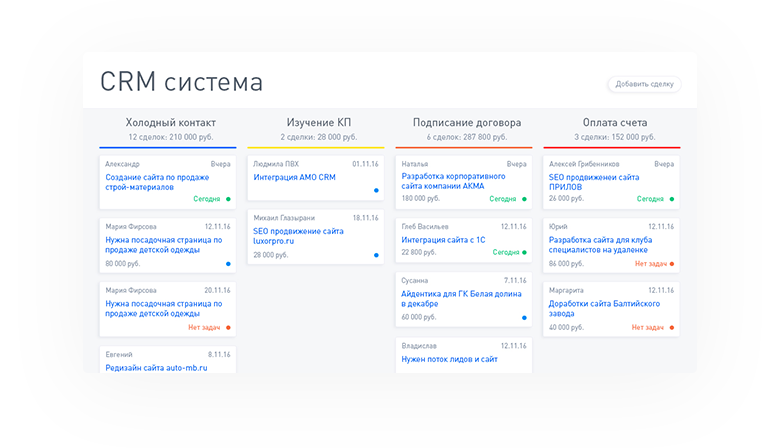Click the date 7.11.16 on Сусанна card
780x448 pixels.
click(515, 280)
